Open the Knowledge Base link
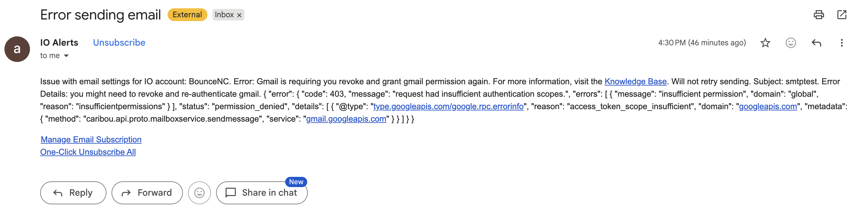Screen dimensions: 868x219 tap(635, 82)
